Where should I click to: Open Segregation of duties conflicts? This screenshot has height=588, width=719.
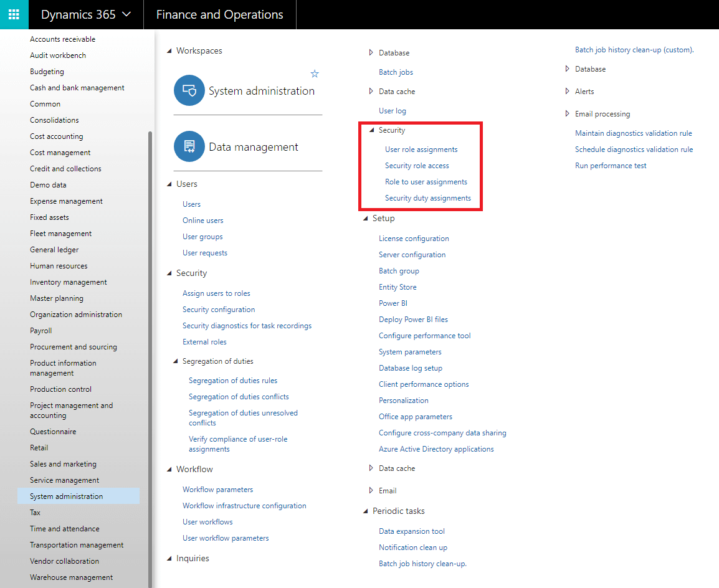coord(239,397)
